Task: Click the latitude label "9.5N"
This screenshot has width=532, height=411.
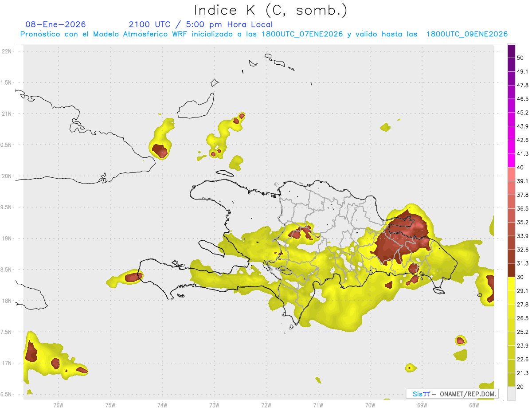Action: pos(7,207)
